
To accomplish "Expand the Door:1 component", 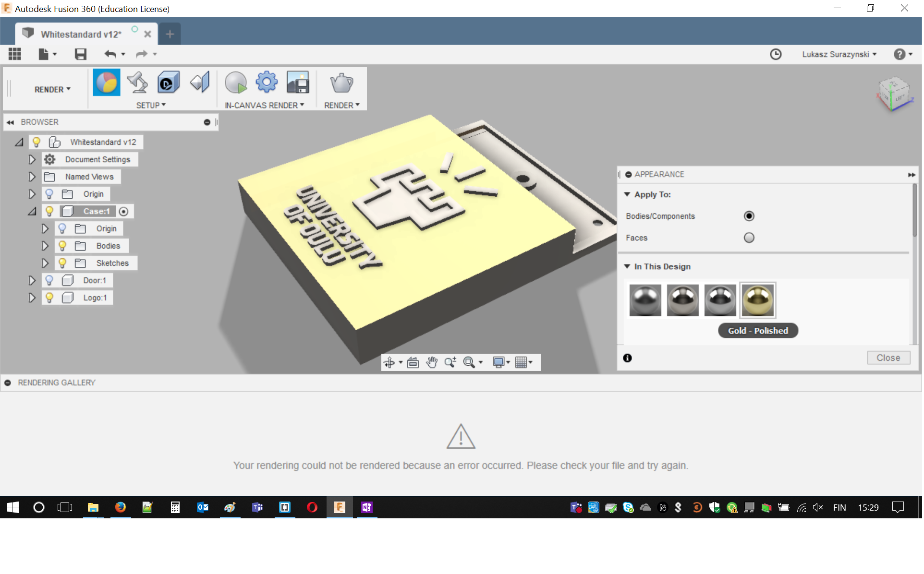I will coord(32,281).
